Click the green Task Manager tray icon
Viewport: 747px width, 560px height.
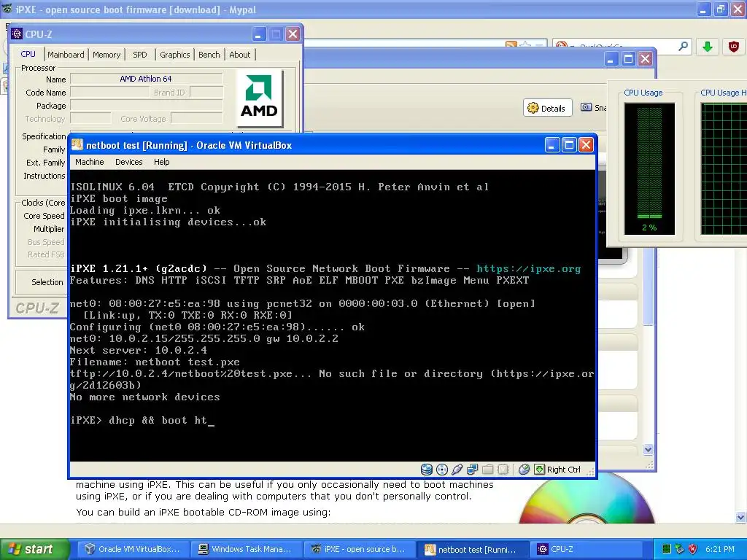[667, 549]
